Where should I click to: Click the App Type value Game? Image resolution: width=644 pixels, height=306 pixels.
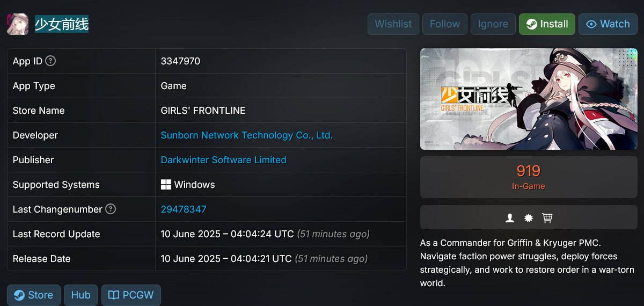click(174, 86)
